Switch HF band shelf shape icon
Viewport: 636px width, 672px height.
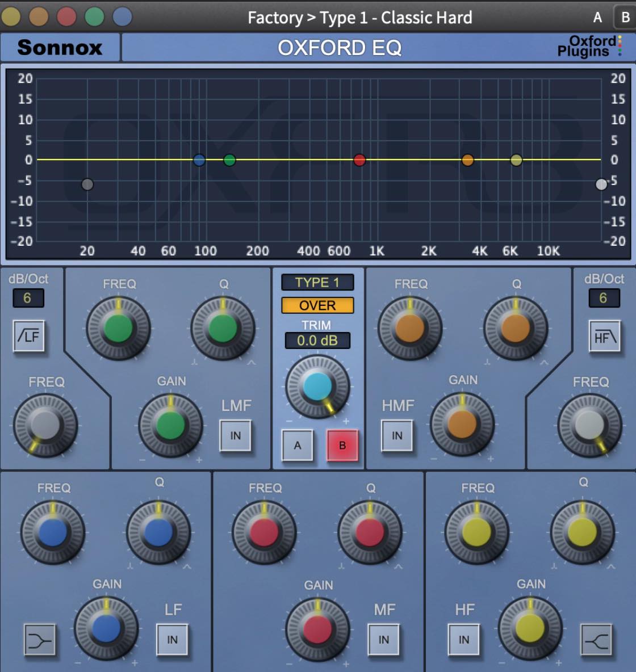click(x=596, y=640)
